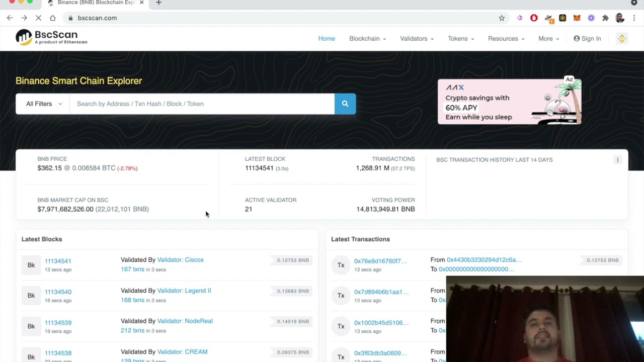Screen dimensions: 644x362
Task: Close the Binance (BNB) Blockchain tab
Action: (142, 3)
